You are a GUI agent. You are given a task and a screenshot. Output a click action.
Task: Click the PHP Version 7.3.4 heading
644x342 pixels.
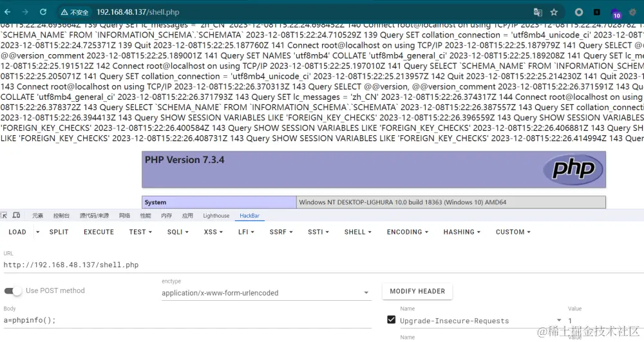click(184, 160)
